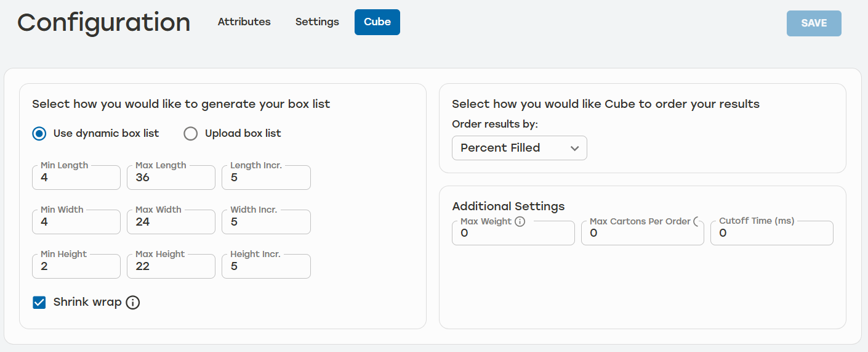Select the Height Incr. field
Image resolution: width=868 pixels, height=352 pixels.
[266, 266]
